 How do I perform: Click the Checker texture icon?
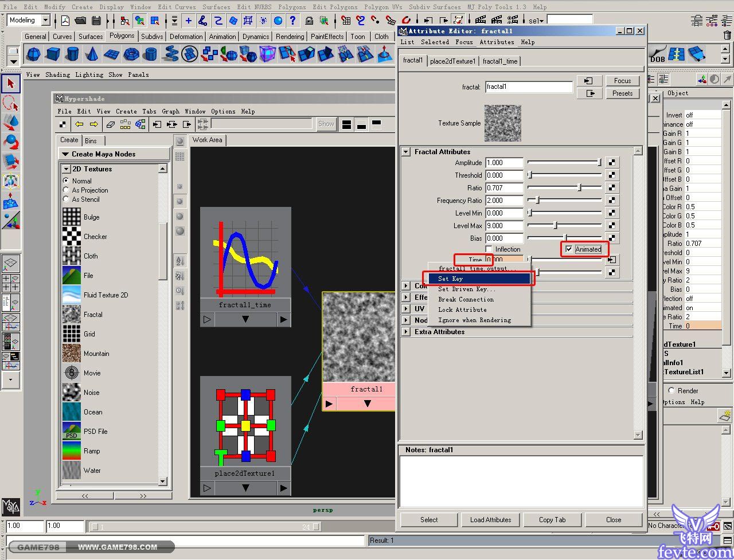[x=72, y=236]
